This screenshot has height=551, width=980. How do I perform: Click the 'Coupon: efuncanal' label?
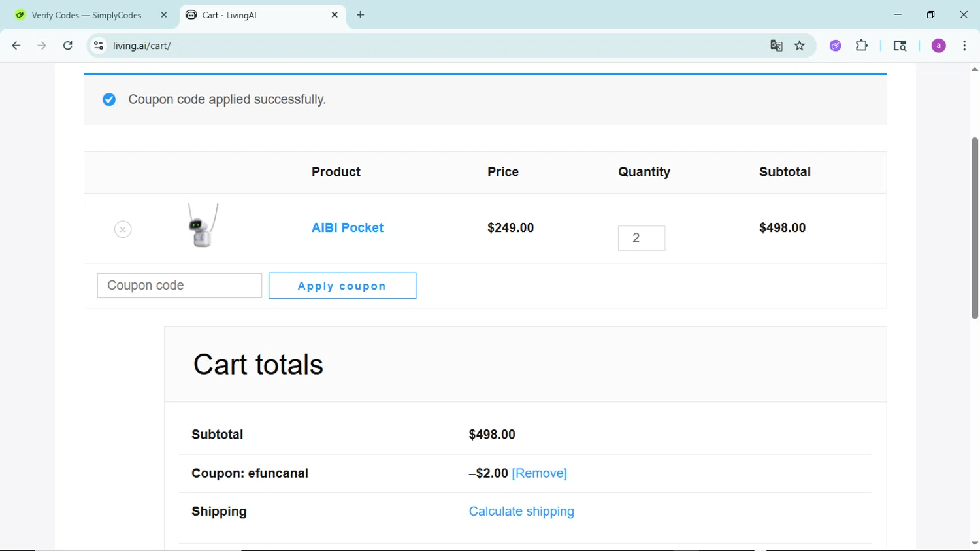250,473
